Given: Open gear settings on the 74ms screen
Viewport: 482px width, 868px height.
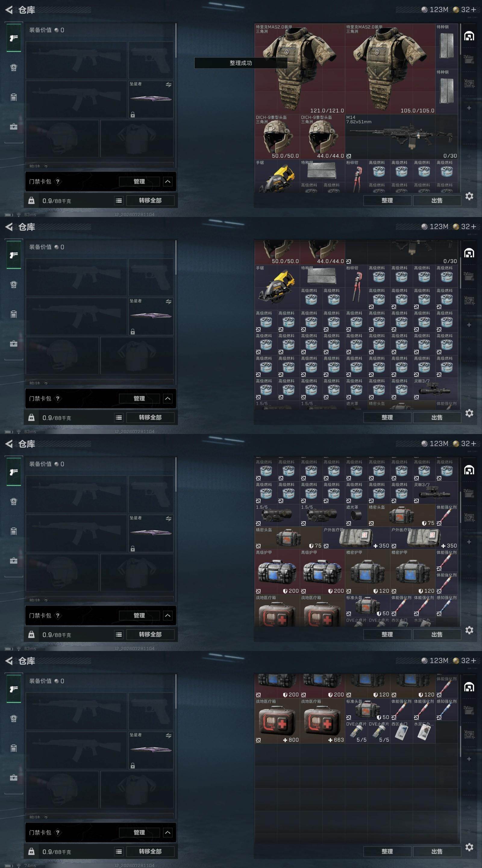Looking at the screenshot, I should point(469,847).
